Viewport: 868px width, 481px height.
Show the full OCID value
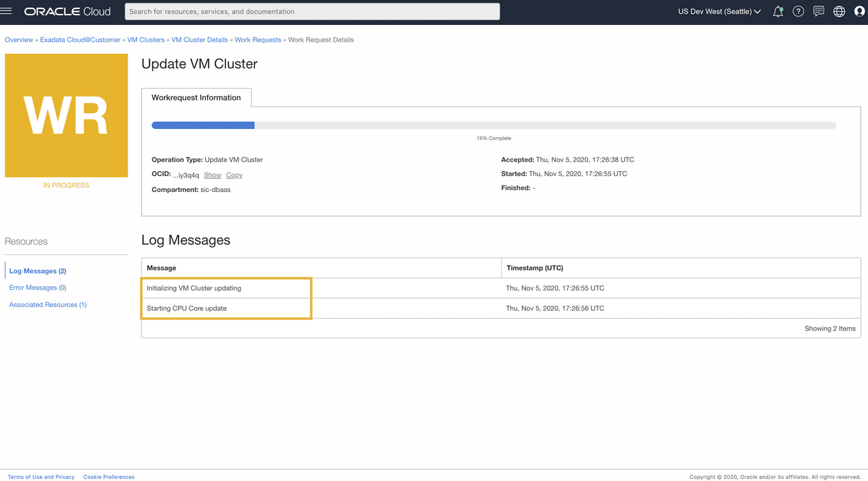tap(212, 174)
